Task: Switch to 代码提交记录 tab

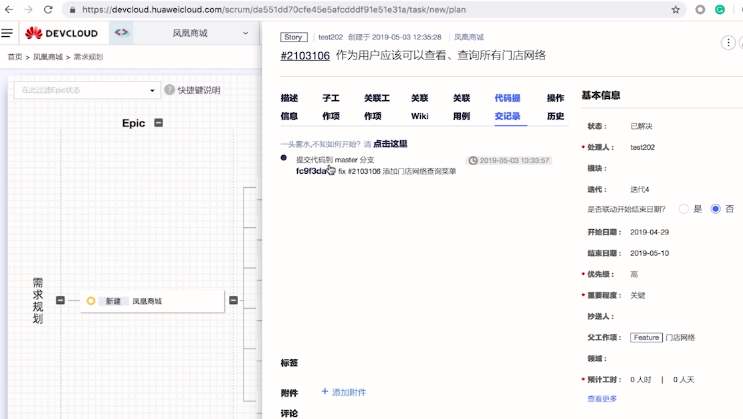Action: click(x=507, y=107)
